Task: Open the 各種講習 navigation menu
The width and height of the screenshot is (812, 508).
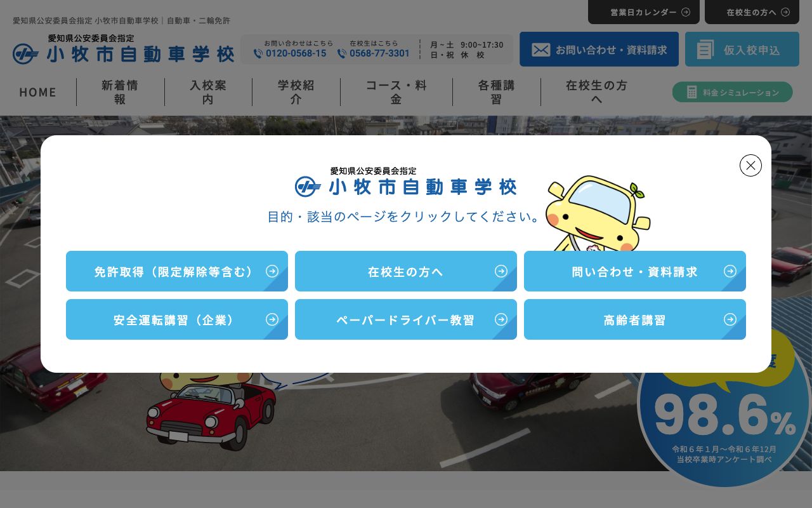Action: [497, 92]
